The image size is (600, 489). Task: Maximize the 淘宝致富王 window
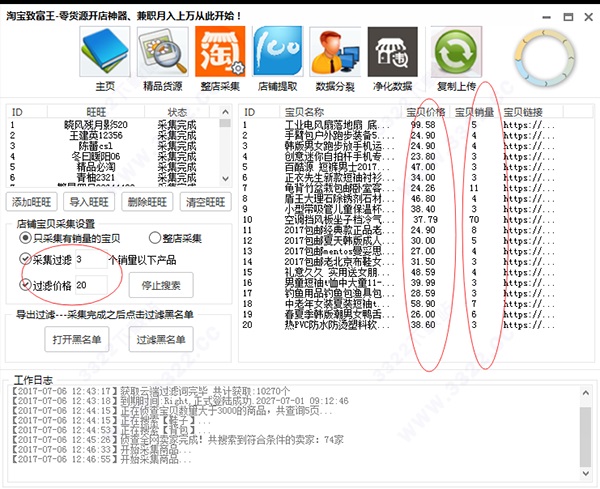point(568,17)
